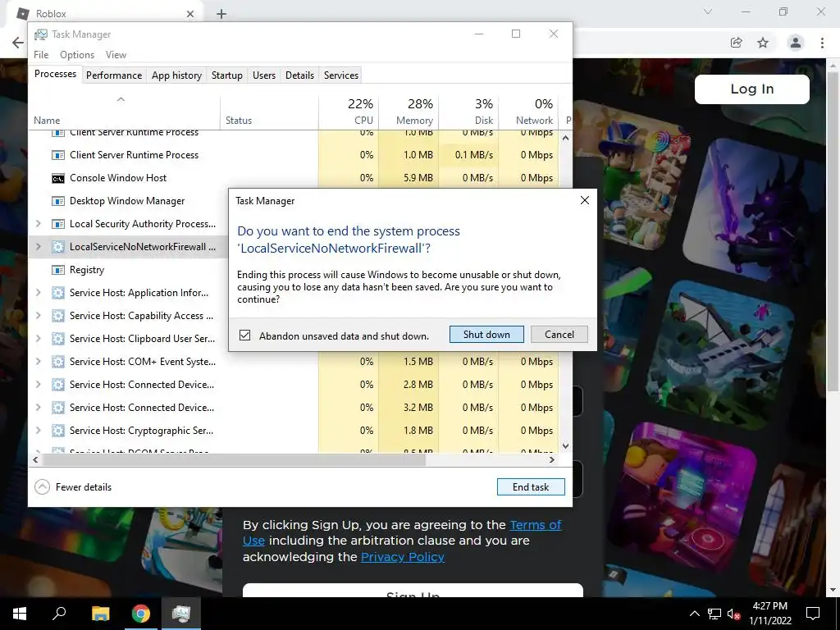Screen dimensions: 840x630
Task: Open the File menu in Task Manager
Action: tap(41, 55)
